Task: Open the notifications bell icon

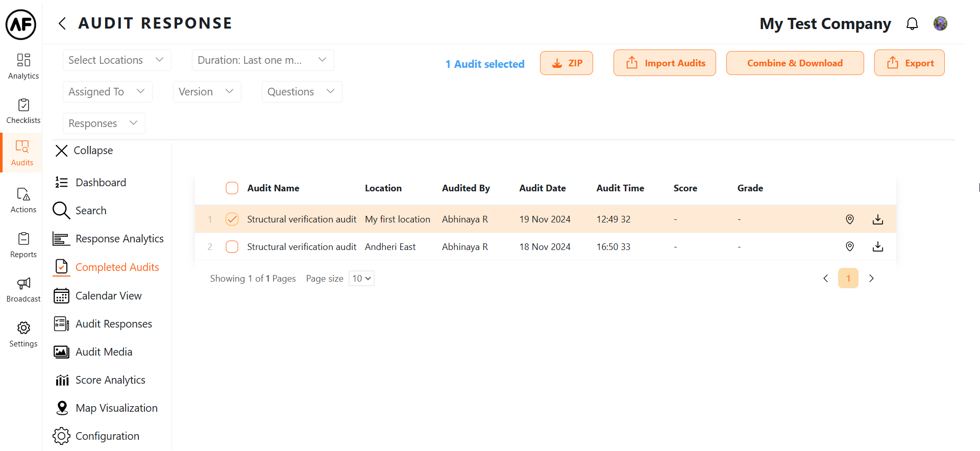Action: [912, 23]
